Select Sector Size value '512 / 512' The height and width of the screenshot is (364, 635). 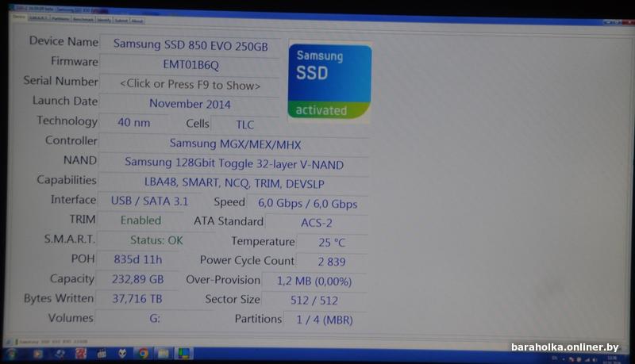click(x=314, y=300)
